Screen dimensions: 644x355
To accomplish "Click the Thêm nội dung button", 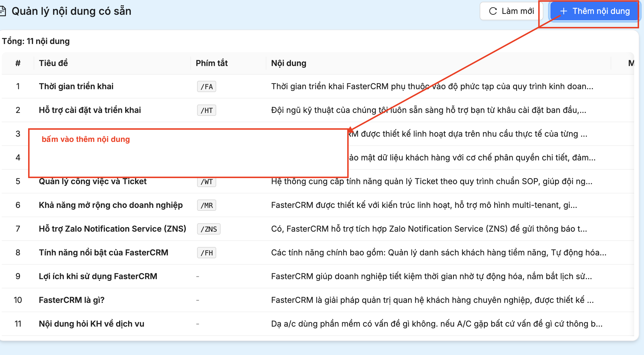I will pyautogui.click(x=594, y=11).
